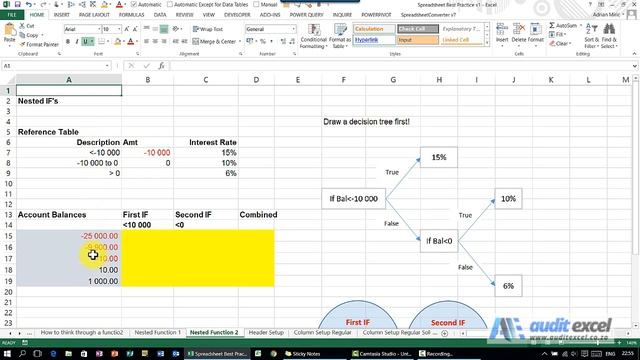Image resolution: width=640 pixels, height=360 pixels.
Task: Click the 'Nested IF's' title cell
Action: [69, 101]
